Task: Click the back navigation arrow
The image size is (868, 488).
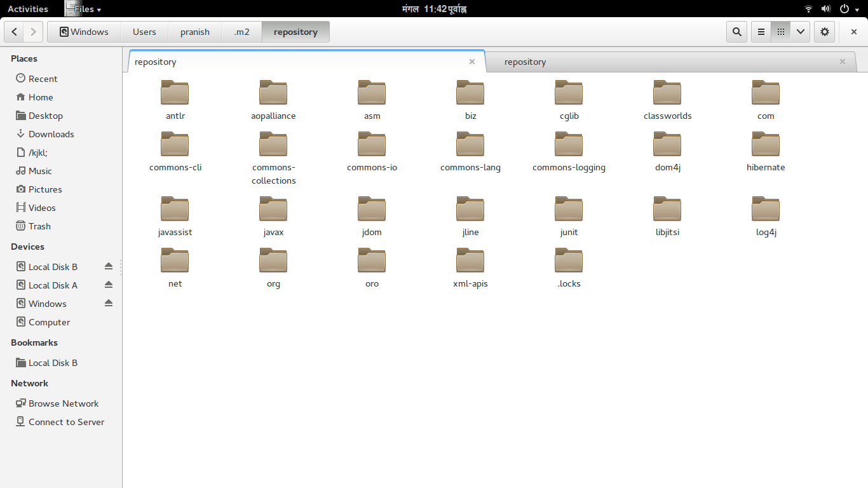Action: point(14,31)
